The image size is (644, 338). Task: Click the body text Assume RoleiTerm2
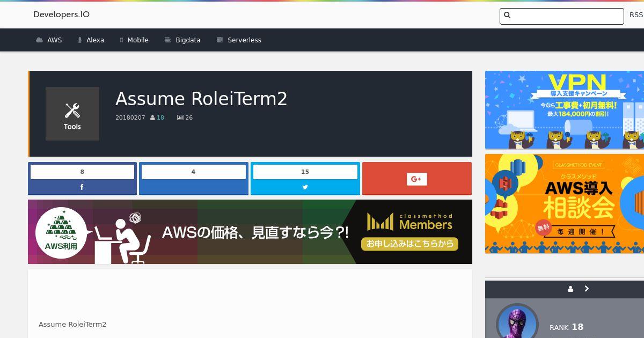coord(72,324)
